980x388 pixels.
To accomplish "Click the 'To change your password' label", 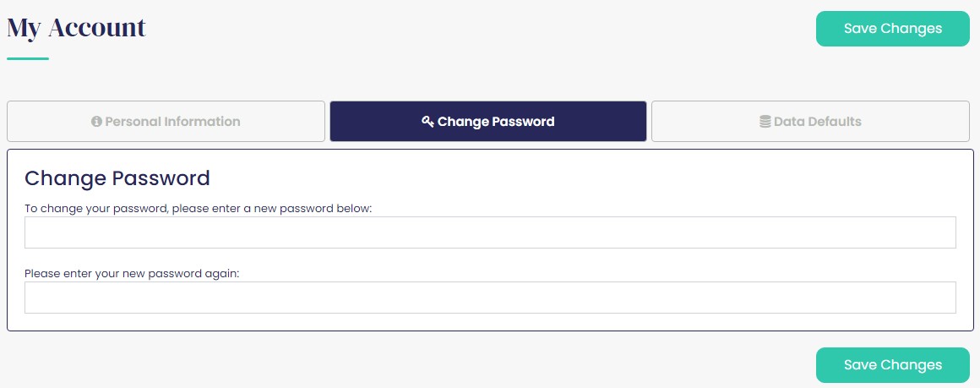I will point(199,209).
